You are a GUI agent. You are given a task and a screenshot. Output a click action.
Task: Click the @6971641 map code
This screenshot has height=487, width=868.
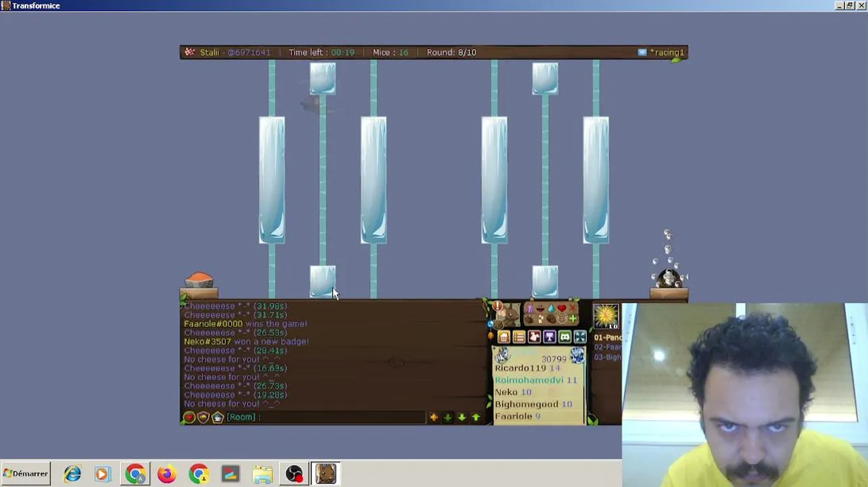click(x=249, y=52)
